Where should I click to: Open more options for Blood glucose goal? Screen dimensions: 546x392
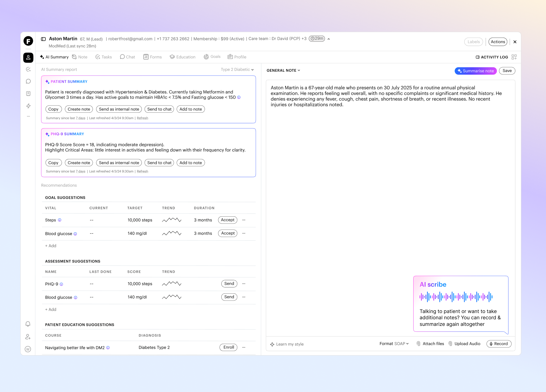244,233
